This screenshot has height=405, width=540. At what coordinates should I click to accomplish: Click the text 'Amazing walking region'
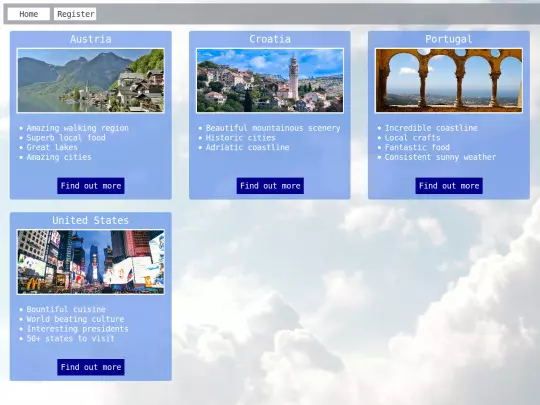tap(77, 128)
